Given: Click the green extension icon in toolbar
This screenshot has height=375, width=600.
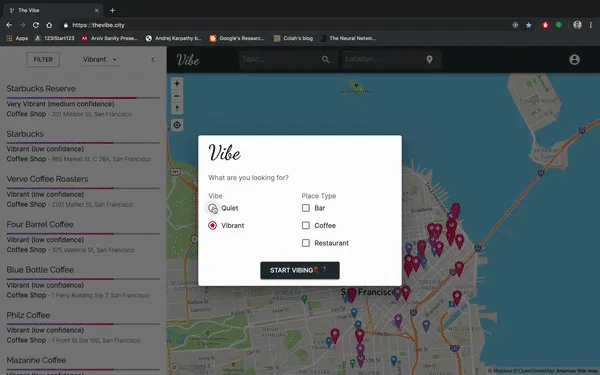Looking at the screenshot, I should [x=559, y=25].
